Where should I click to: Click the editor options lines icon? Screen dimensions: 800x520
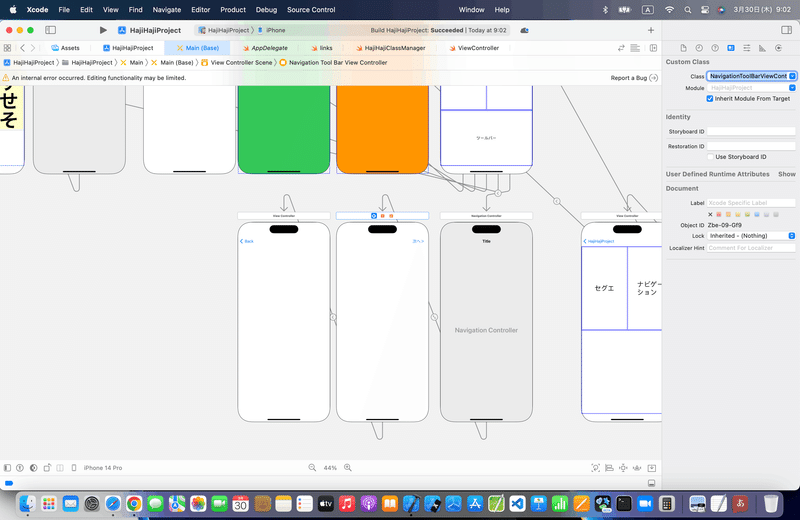(635, 48)
